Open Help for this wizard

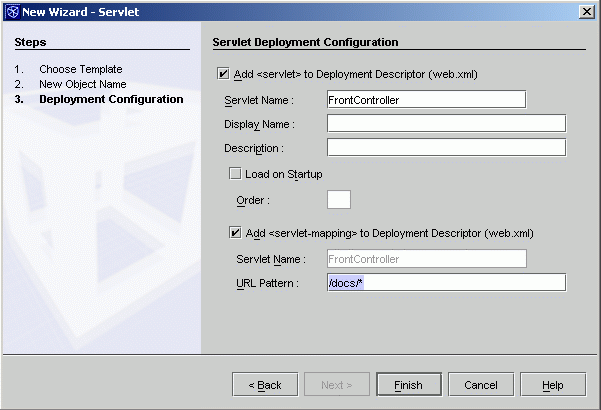coord(552,385)
